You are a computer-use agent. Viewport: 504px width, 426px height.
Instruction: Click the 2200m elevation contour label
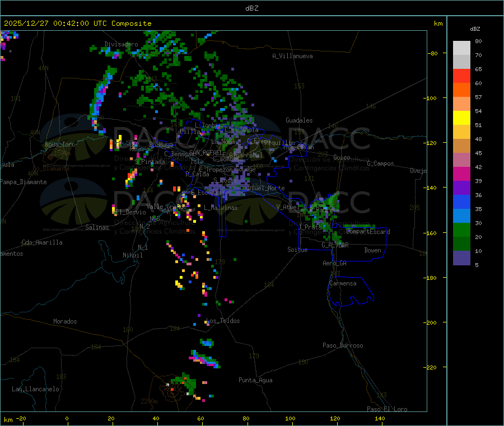149,401
